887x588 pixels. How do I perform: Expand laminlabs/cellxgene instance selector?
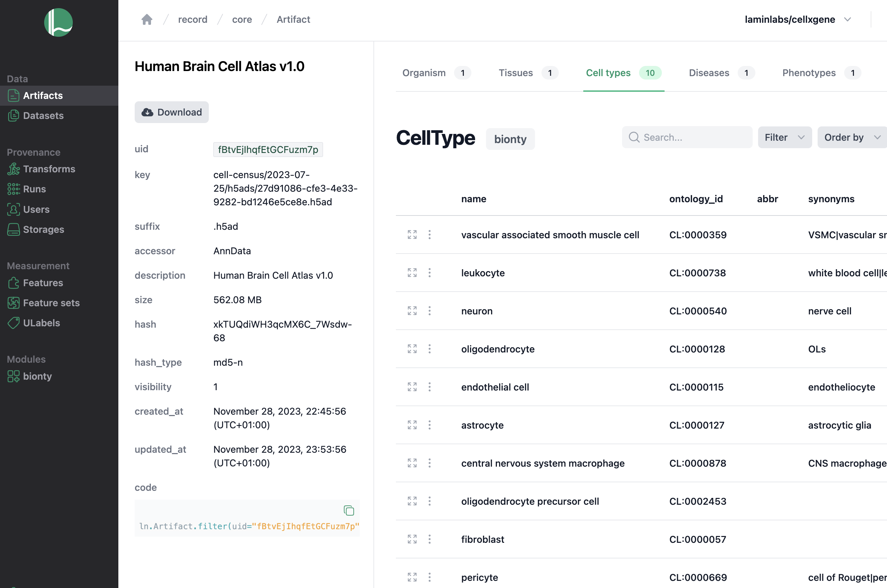coord(798,19)
